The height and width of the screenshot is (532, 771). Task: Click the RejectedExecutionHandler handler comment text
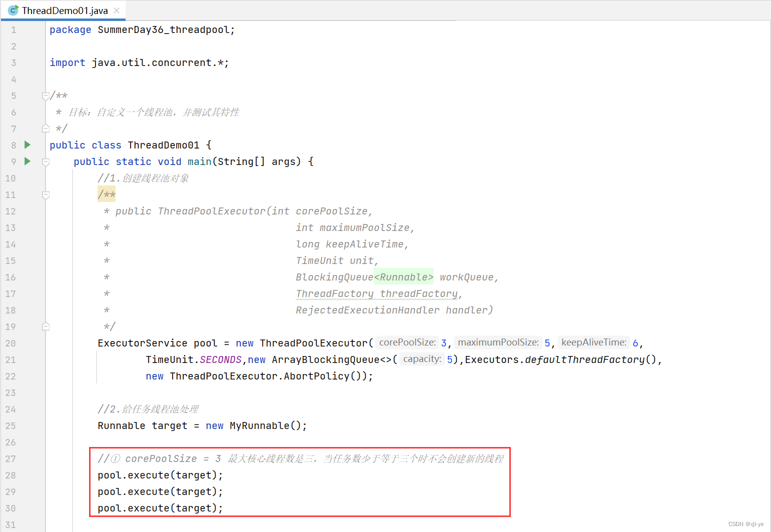coord(394,310)
